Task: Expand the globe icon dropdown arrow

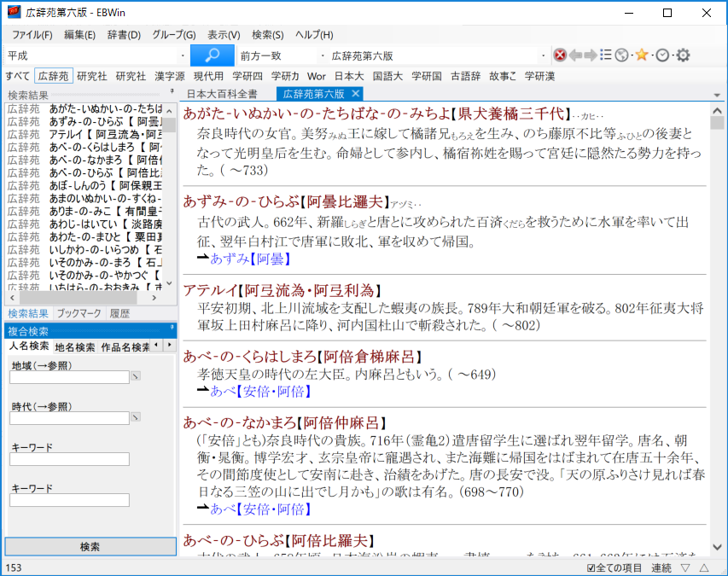Action: 632,55
